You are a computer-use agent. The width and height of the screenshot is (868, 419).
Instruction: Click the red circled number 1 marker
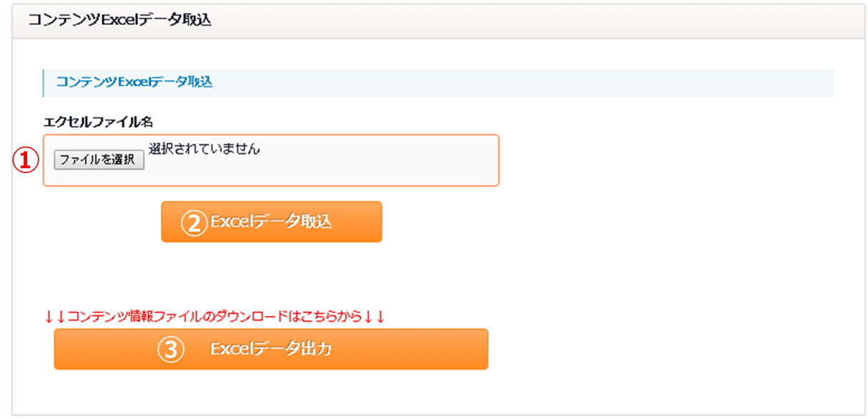tap(25, 160)
